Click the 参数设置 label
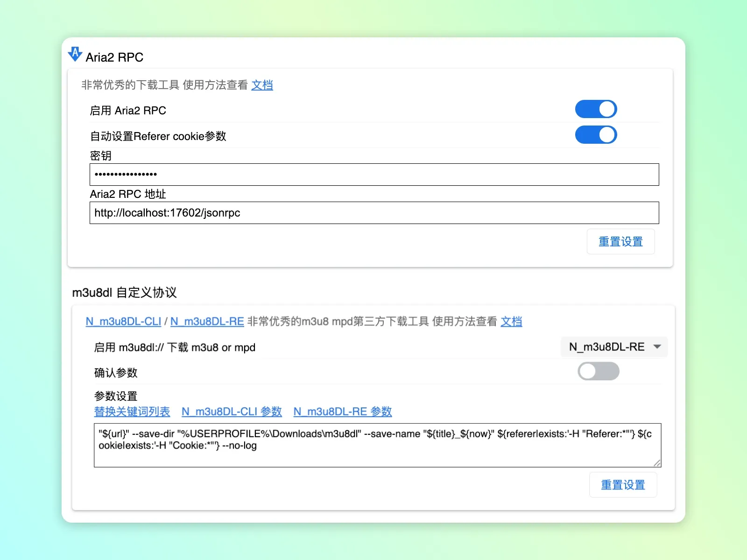 (116, 396)
